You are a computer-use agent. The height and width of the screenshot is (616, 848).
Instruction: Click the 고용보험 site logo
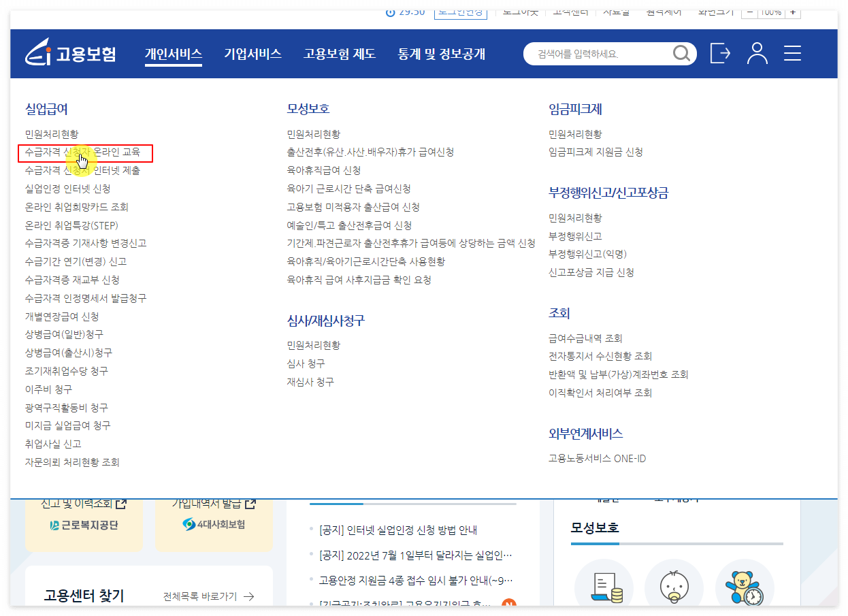pyautogui.click(x=70, y=53)
